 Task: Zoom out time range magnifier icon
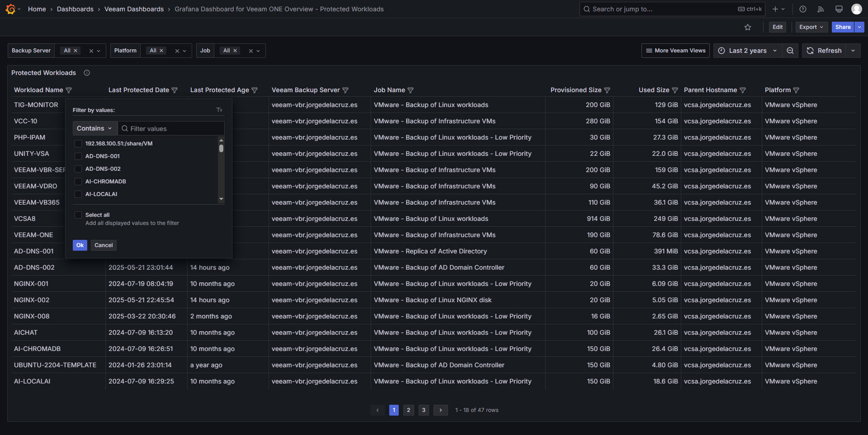pos(790,51)
